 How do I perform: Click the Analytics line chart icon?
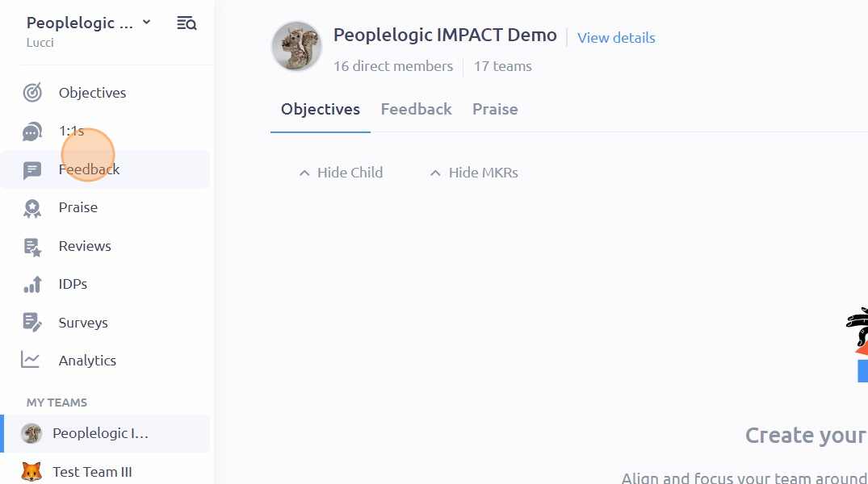pos(31,360)
